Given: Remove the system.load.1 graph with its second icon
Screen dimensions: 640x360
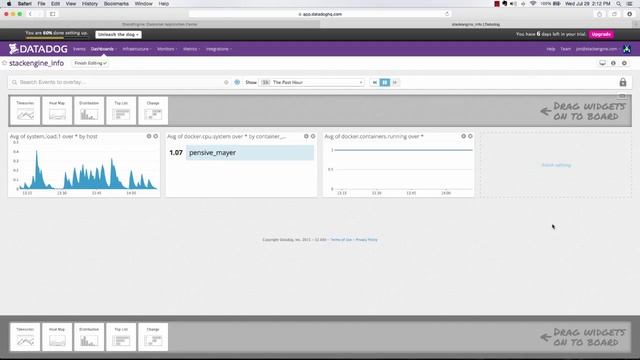Looking at the screenshot, I should (156, 136).
